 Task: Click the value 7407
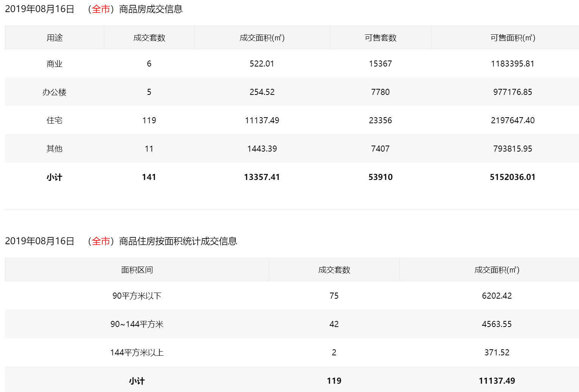pyautogui.click(x=380, y=149)
